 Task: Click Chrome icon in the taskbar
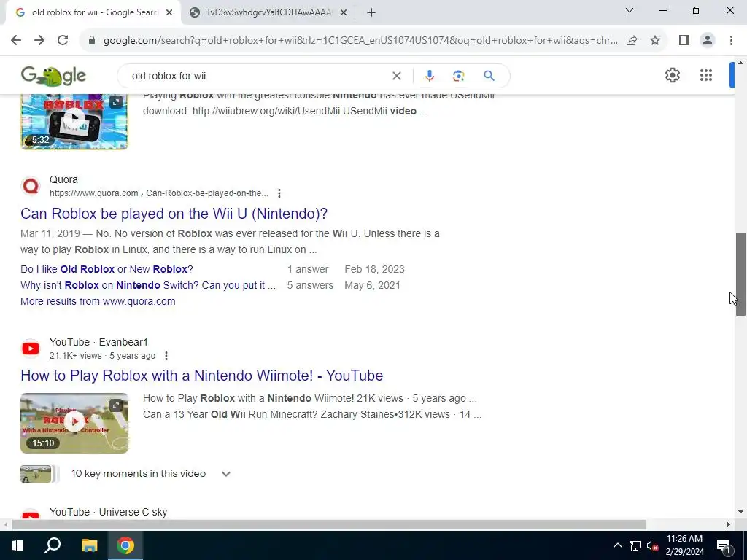pos(125,545)
